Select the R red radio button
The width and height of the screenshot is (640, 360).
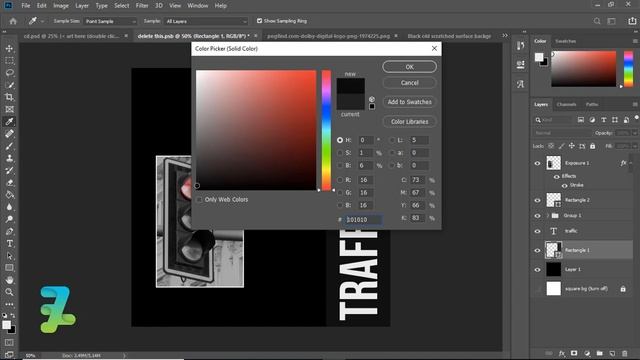click(340, 180)
